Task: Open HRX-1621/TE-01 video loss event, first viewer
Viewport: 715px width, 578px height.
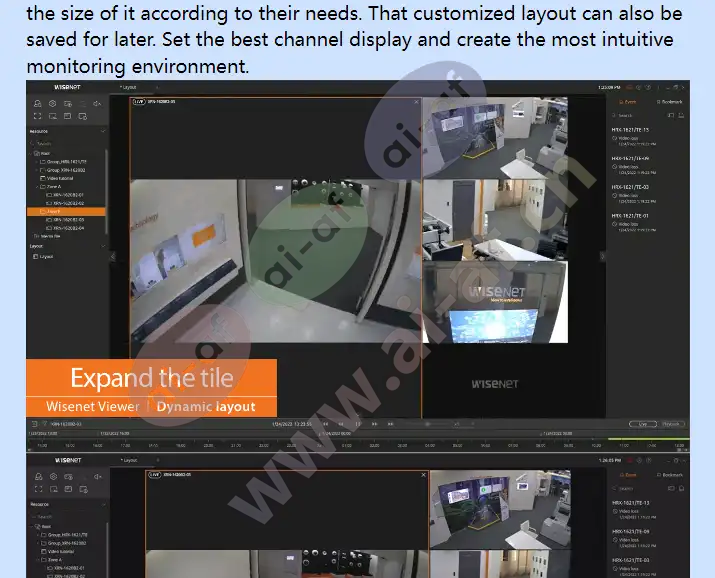Action: 634,223
